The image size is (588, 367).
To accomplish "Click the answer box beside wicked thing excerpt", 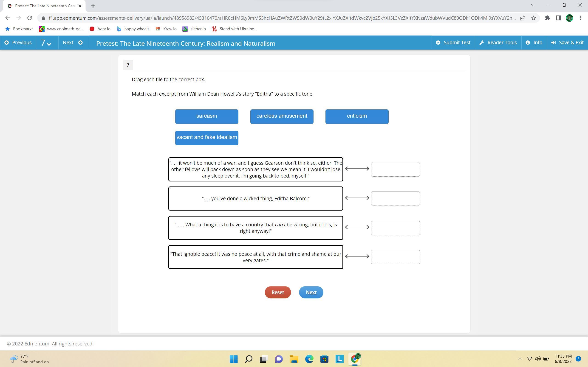I will [395, 198].
